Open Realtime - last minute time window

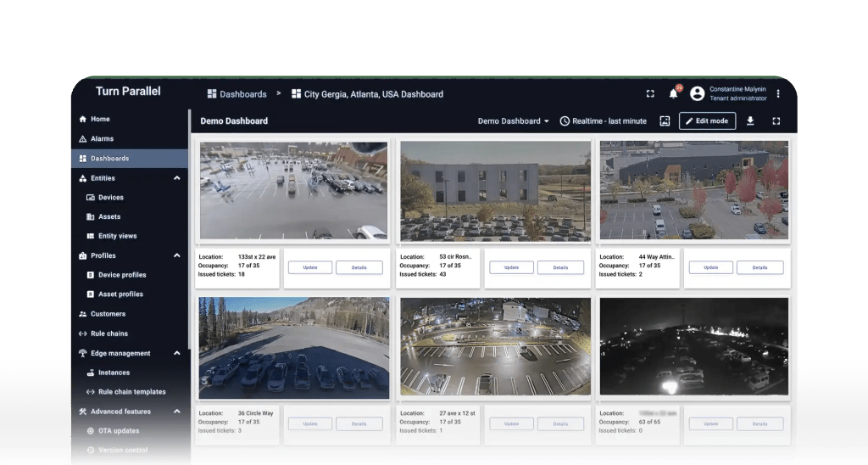pyautogui.click(x=604, y=120)
